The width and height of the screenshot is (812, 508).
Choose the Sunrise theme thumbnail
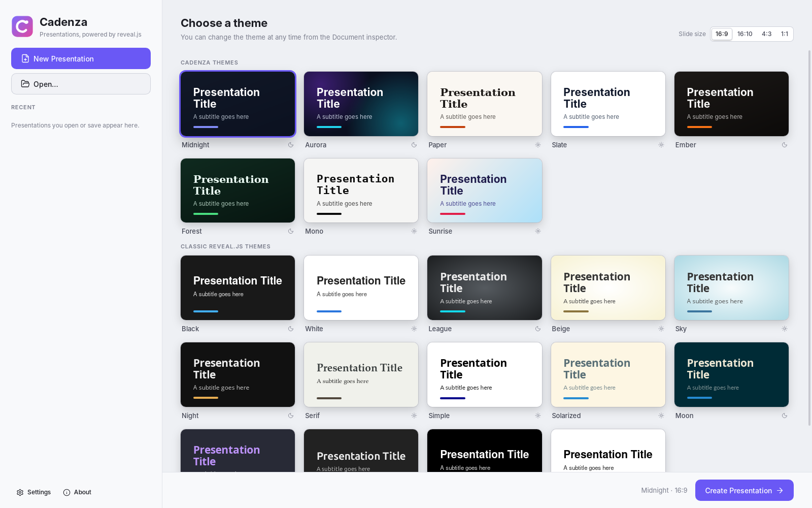tap(485, 190)
